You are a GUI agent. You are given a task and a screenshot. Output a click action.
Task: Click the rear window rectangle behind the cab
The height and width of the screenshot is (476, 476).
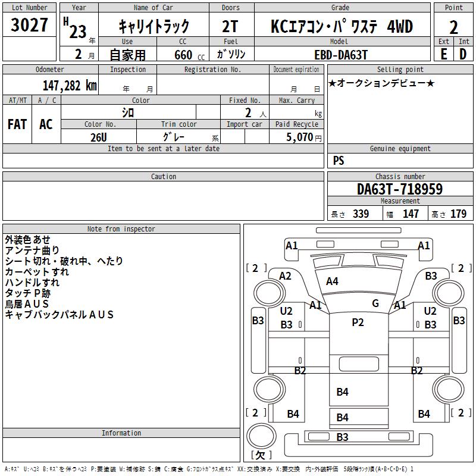[x=359, y=364]
